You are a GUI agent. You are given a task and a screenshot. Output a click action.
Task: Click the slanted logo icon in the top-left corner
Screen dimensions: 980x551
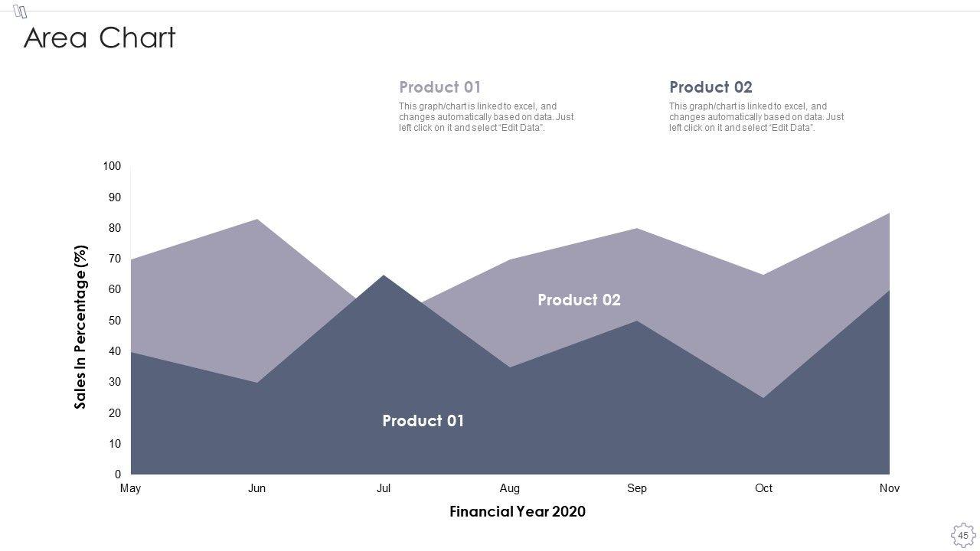pyautogui.click(x=21, y=11)
